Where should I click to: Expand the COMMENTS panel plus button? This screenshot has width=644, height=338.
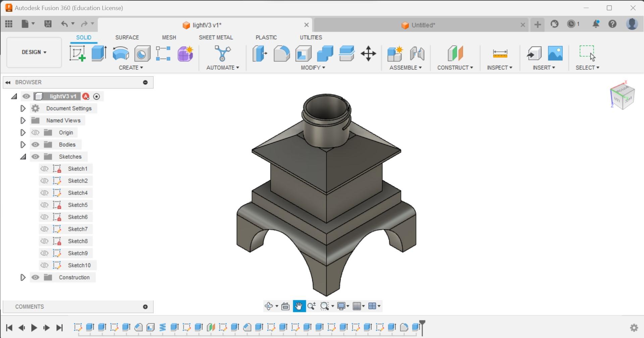pyautogui.click(x=145, y=307)
